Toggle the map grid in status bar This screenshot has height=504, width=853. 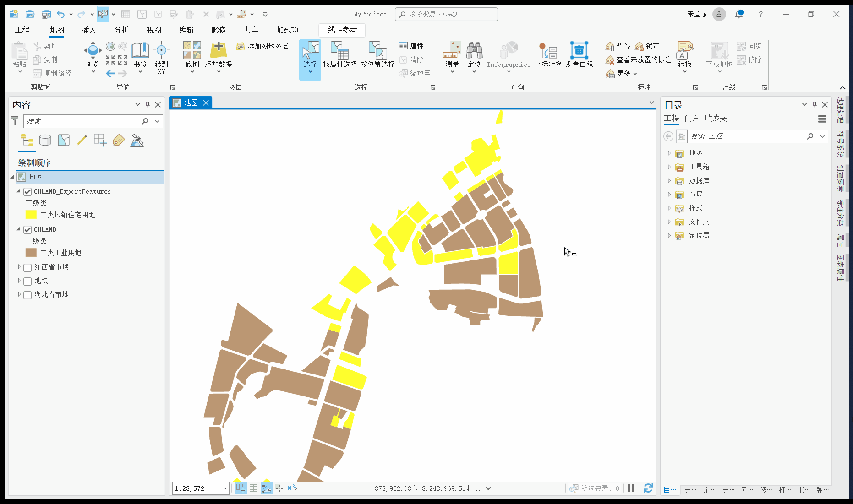[253, 488]
